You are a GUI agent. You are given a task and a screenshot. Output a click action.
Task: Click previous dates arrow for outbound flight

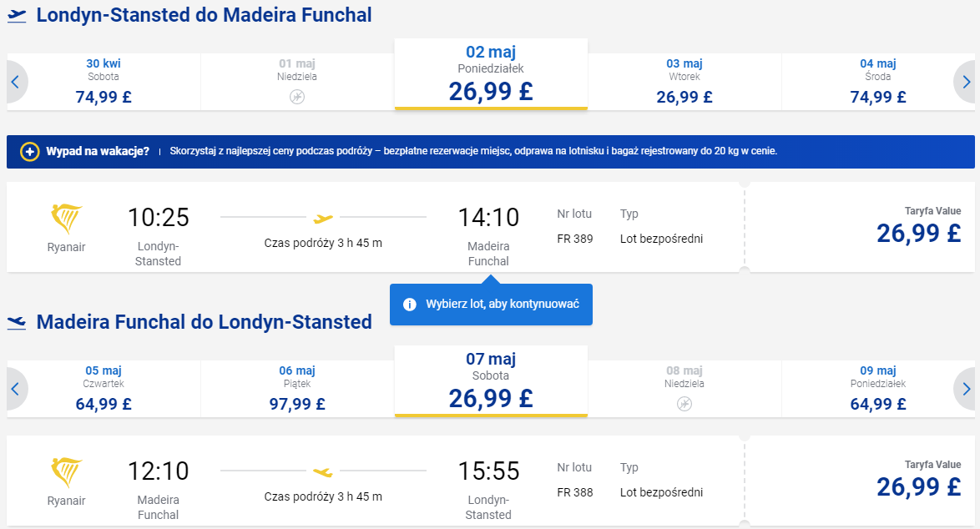coord(16,82)
